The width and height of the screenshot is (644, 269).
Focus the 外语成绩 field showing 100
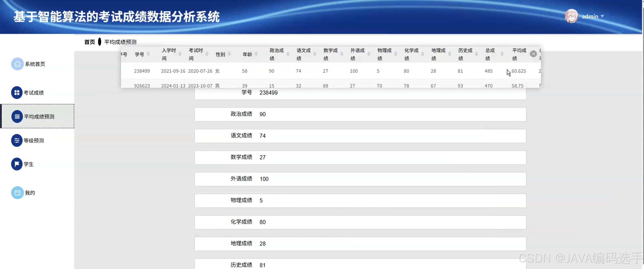click(360, 179)
